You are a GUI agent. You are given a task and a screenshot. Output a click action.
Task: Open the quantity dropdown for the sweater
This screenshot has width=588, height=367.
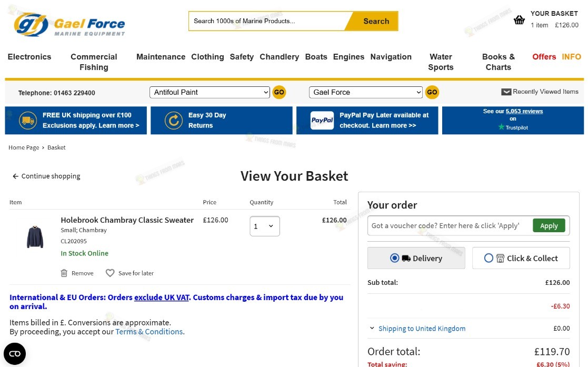[x=265, y=226]
